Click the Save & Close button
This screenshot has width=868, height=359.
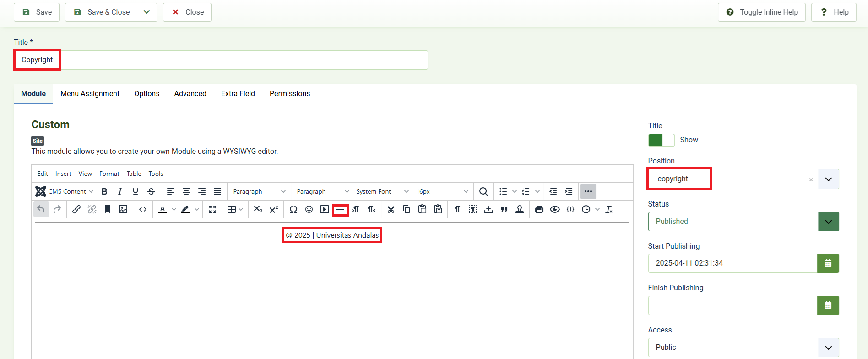coord(102,12)
